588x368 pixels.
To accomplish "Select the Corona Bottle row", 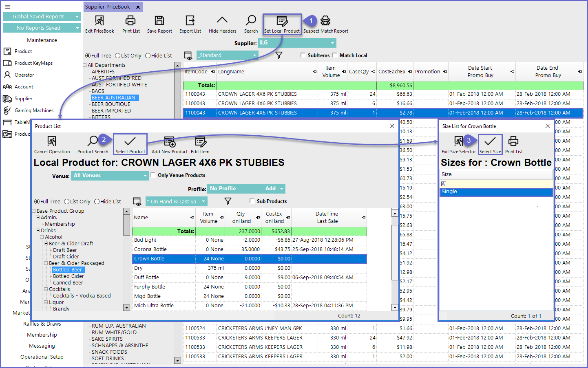I will coord(150,249).
